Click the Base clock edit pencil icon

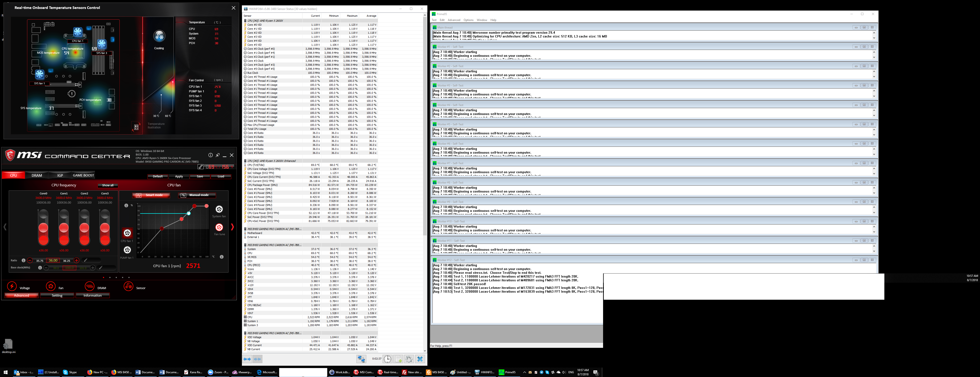(101, 267)
